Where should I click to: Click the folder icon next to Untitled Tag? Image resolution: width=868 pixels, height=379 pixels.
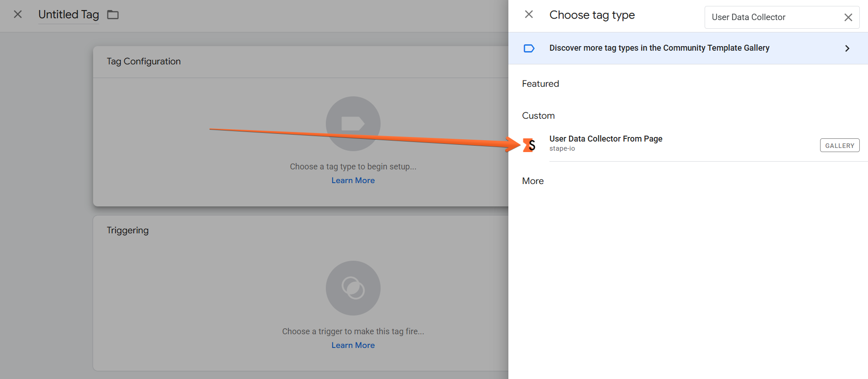(113, 15)
